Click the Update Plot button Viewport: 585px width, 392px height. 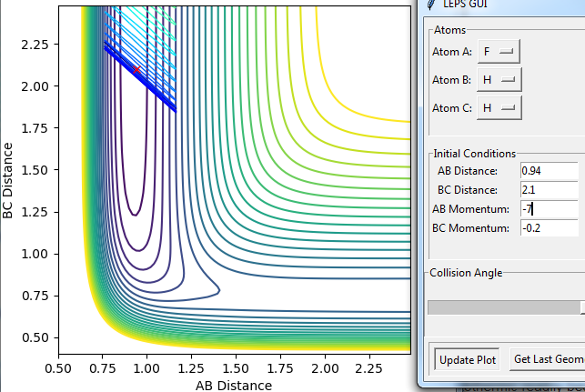467,359
